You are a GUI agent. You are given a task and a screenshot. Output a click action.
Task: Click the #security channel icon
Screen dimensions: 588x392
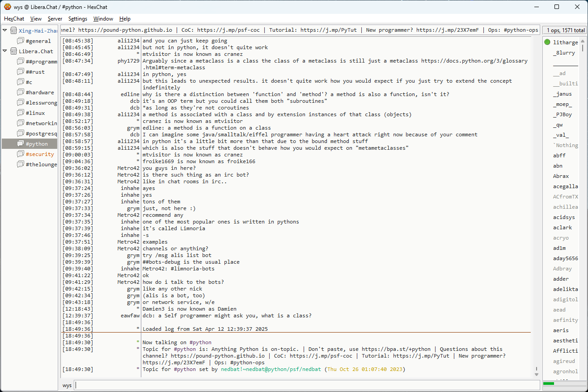(x=20, y=154)
